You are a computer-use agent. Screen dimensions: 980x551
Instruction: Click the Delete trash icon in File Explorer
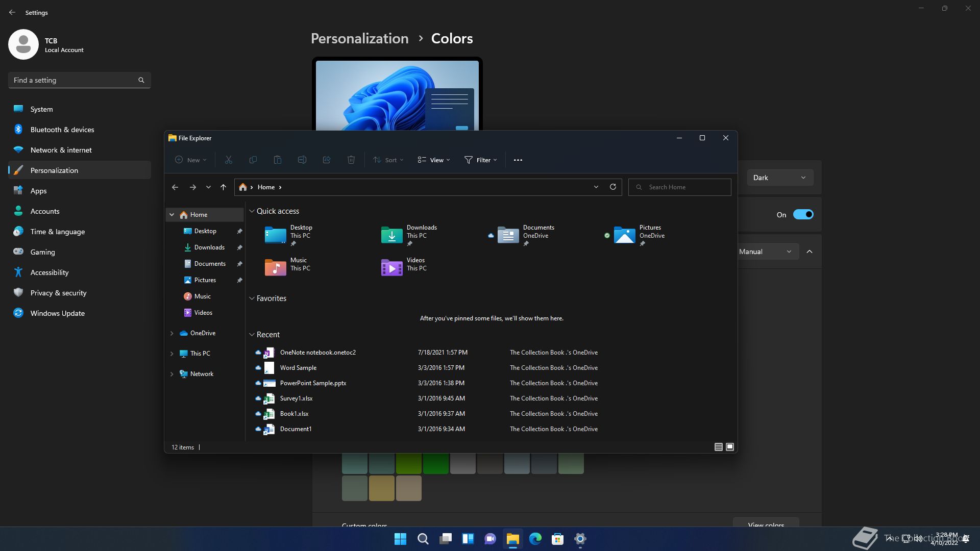point(351,160)
